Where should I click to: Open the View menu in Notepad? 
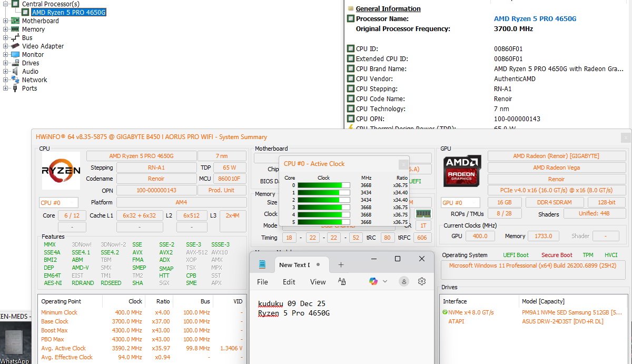tap(318, 282)
